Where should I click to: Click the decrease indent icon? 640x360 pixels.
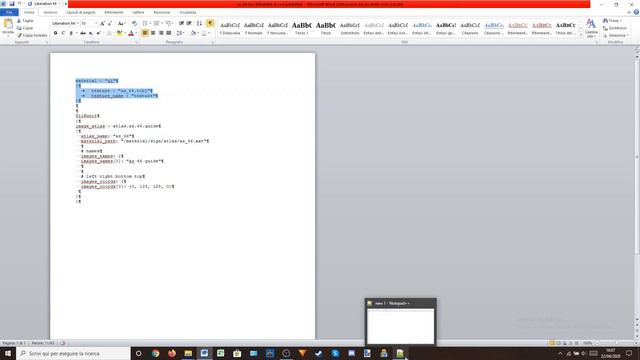pos(181,24)
